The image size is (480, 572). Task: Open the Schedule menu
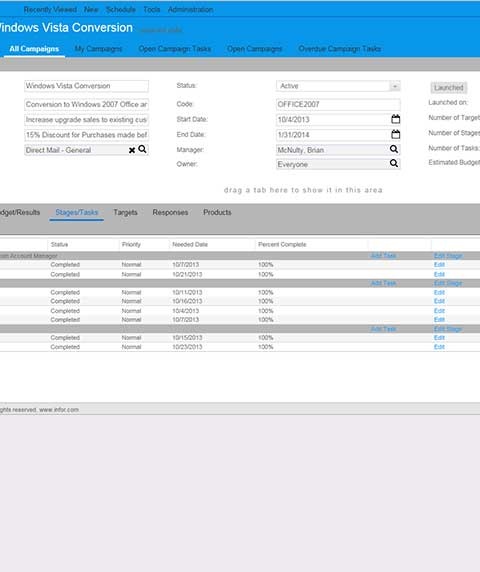point(121,9)
